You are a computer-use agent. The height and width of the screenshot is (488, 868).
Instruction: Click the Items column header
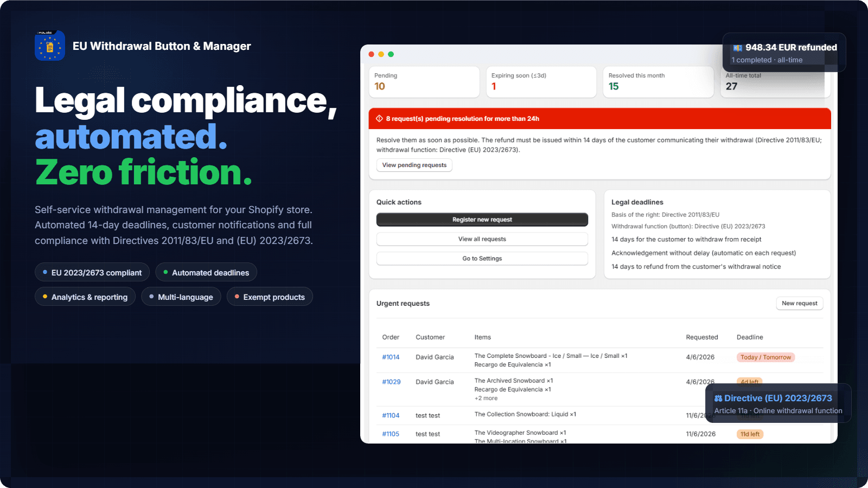click(483, 337)
